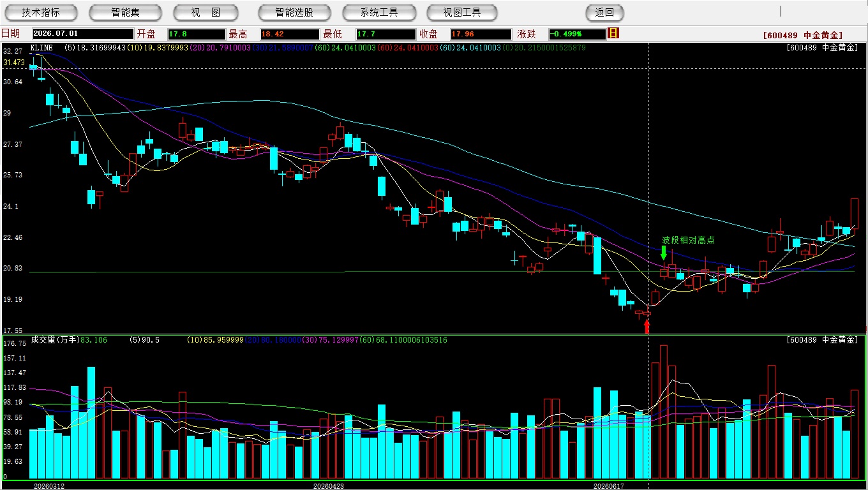Click the 成交量(万手) volume panel label
This screenshot has height=490, width=868.
click(x=54, y=340)
